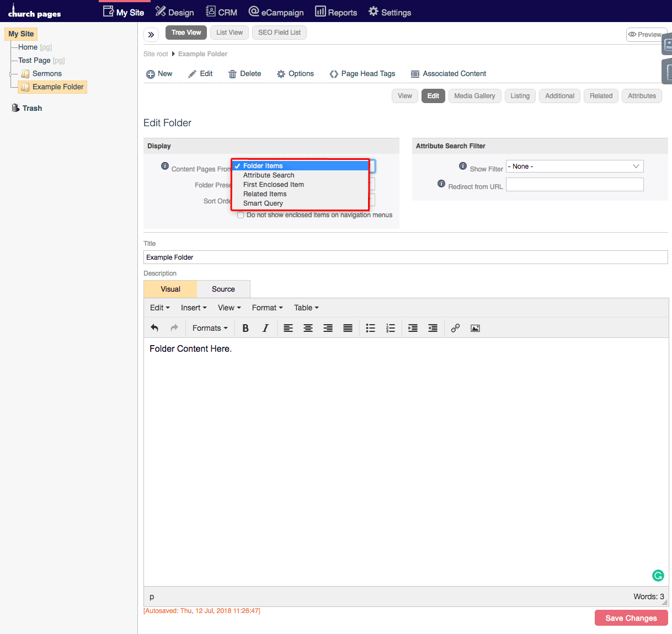Open the Formats dropdown
Screen dimensions: 672x634
(x=210, y=328)
